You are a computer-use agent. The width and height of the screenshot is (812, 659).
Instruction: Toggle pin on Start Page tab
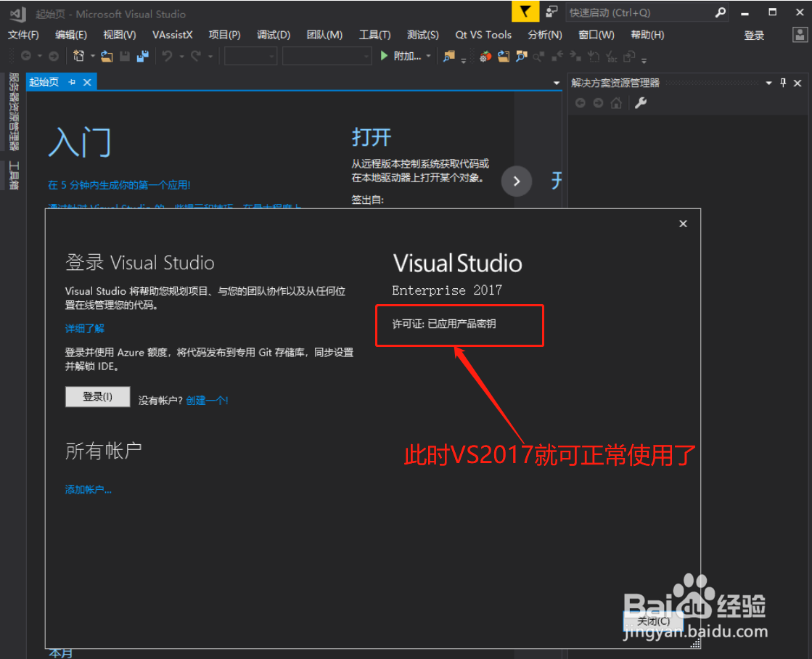click(72, 83)
